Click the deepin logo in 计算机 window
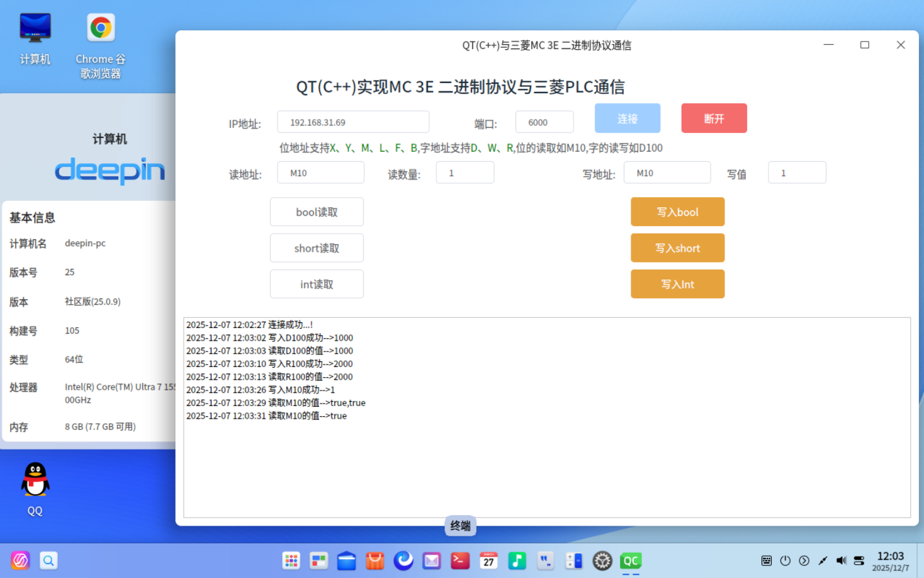 coord(110,171)
